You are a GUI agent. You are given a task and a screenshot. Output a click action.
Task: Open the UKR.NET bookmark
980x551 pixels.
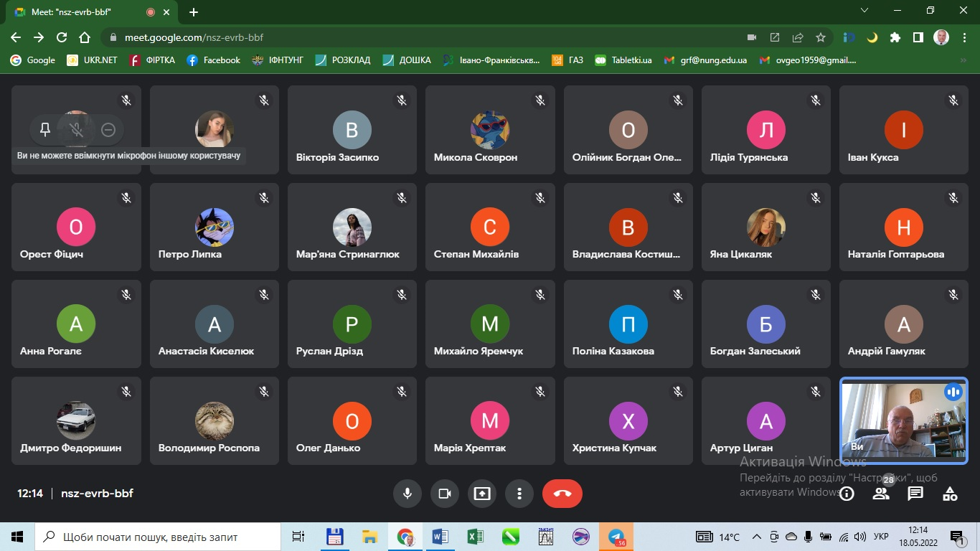point(92,60)
